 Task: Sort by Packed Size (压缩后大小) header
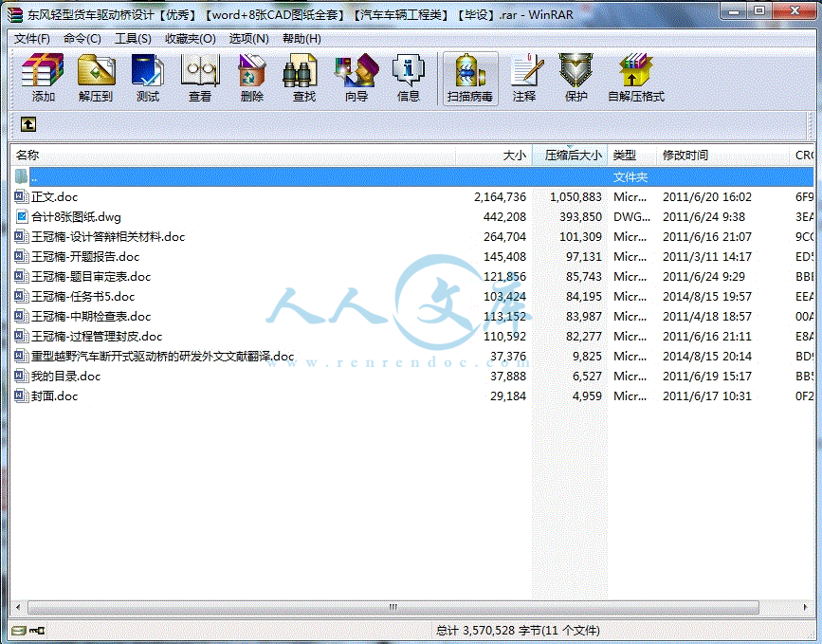point(570,156)
